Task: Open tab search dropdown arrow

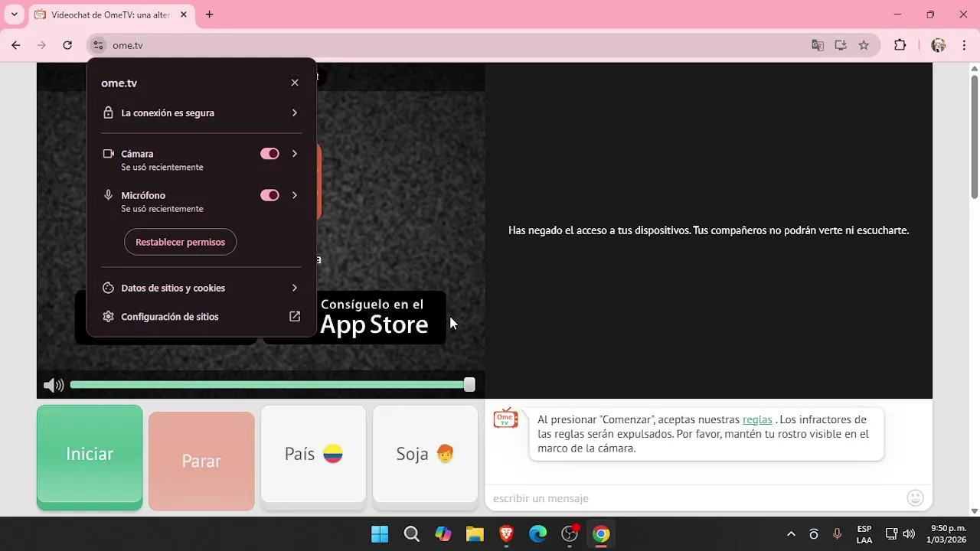Action: click(x=14, y=15)
